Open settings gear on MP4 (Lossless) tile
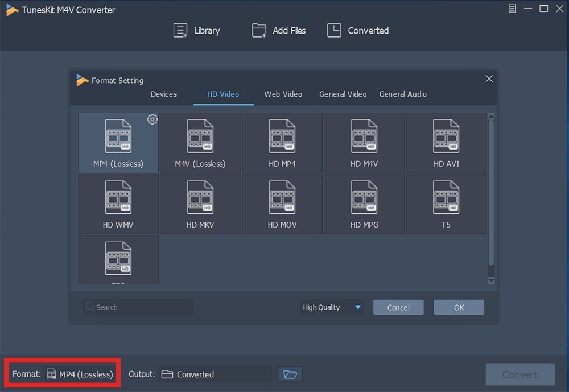This screenshot has width=569, height=392. (152, 119)
